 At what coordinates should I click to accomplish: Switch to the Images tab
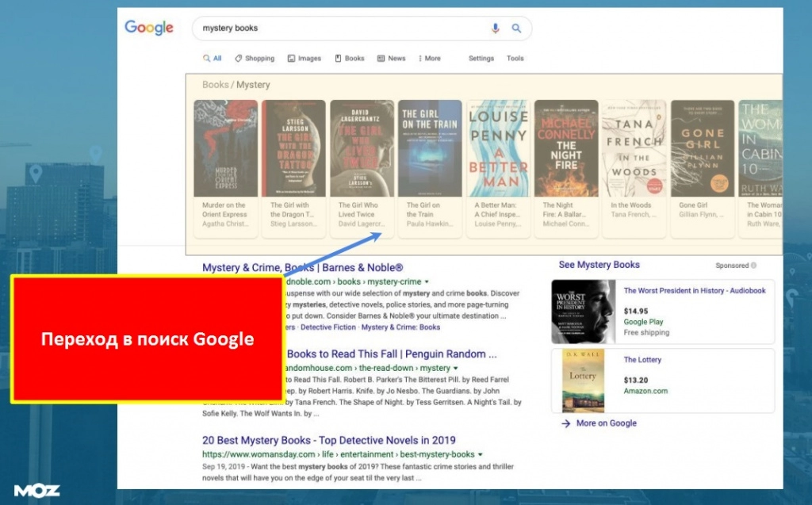tap(304, 59)
